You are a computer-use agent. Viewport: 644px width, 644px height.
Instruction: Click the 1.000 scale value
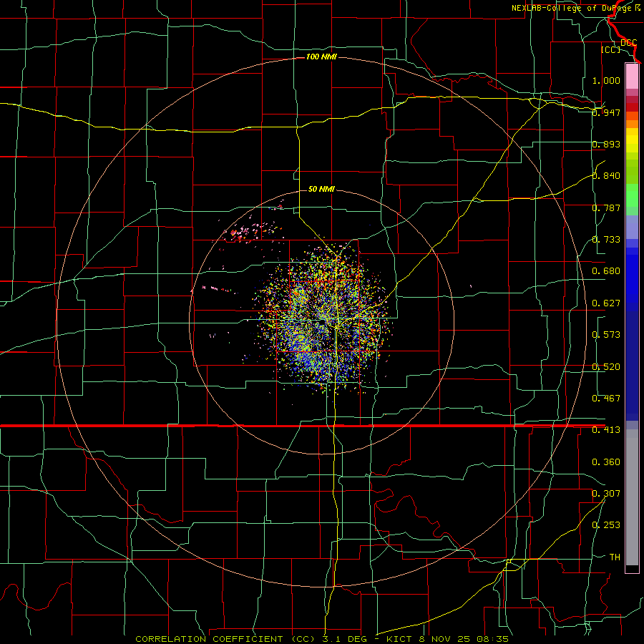(x=606, y=80)
